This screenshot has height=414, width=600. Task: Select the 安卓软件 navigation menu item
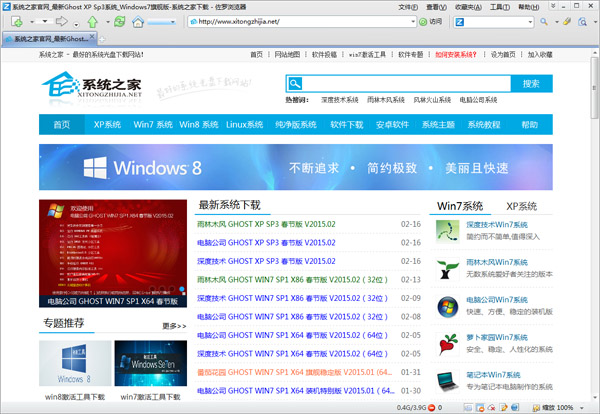(393, 125)
